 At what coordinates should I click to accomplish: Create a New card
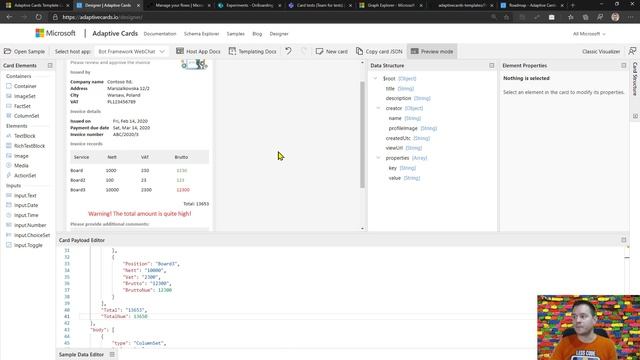pos(331,51)
